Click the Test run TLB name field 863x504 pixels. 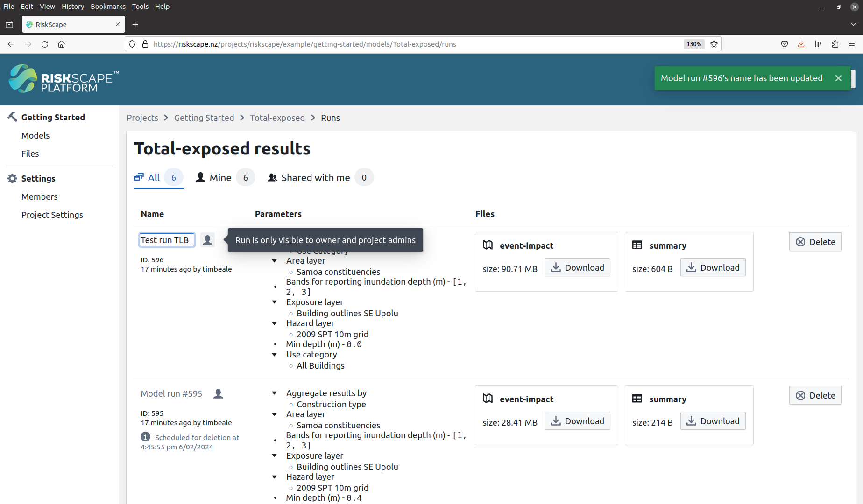coord(167,240)
